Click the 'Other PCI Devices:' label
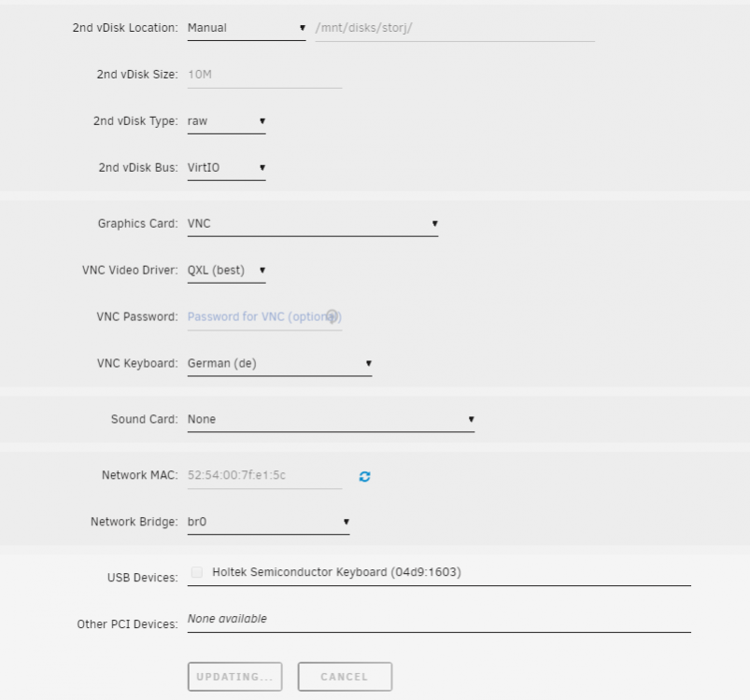 127,624
